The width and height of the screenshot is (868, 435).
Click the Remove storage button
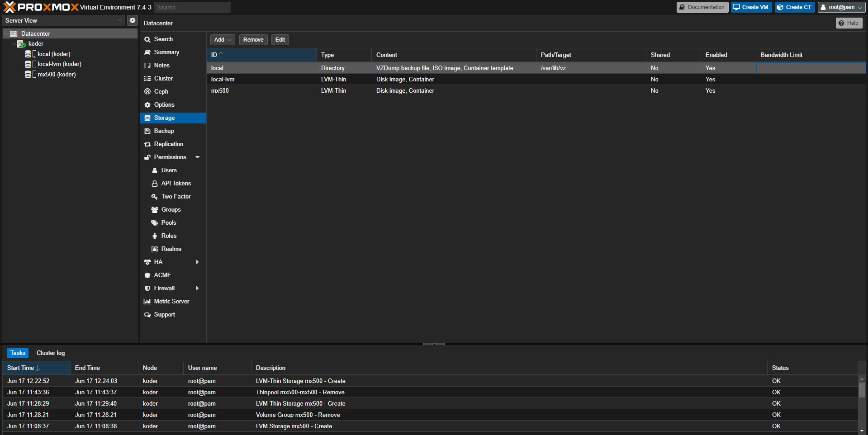pos(253,40)
